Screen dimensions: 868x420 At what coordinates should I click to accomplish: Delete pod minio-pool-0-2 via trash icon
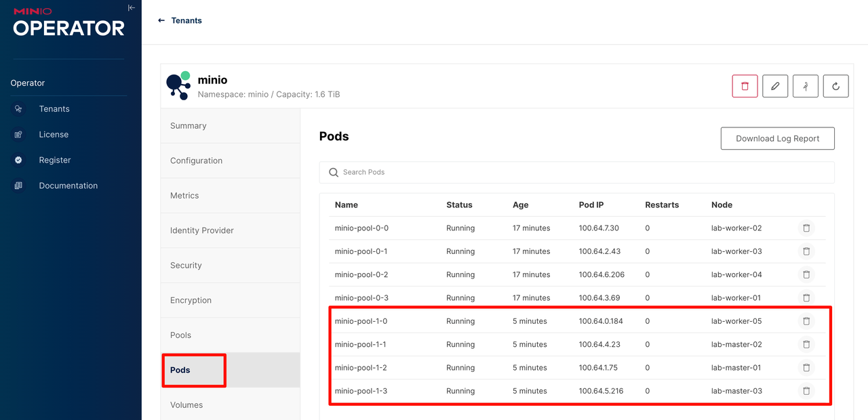pos(806,274)
